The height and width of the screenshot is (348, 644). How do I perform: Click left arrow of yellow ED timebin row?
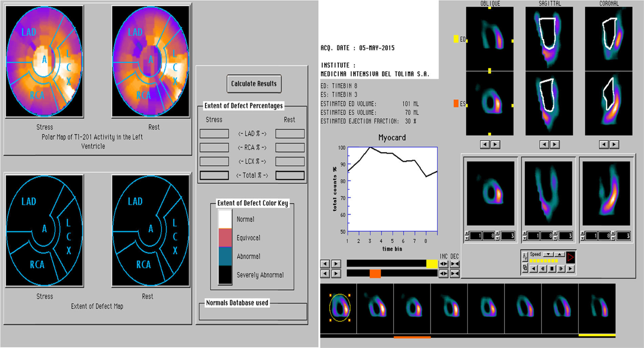click(325, 264)
